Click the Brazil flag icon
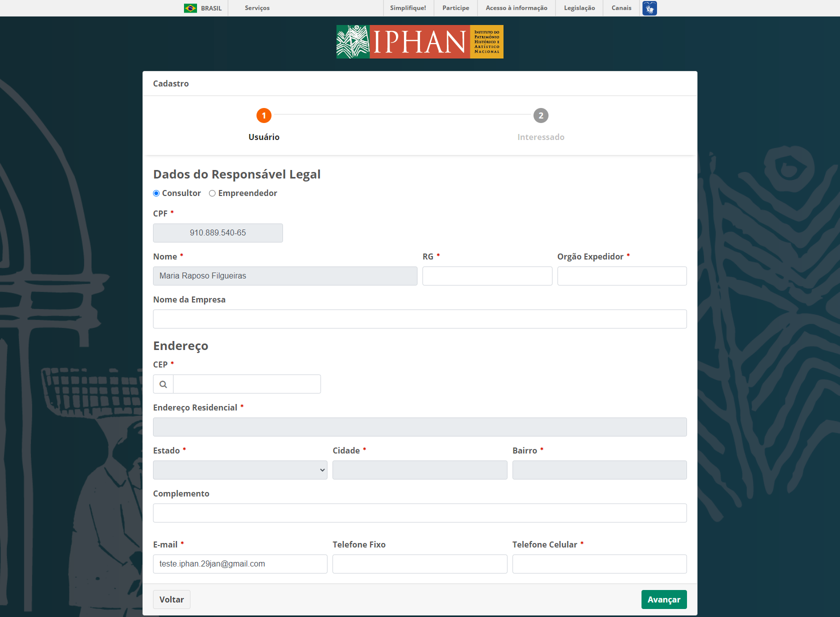 point(190,8)
